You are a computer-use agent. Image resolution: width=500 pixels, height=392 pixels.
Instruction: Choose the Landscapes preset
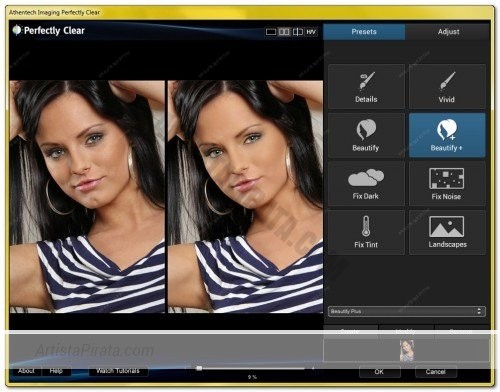(447, 232)
